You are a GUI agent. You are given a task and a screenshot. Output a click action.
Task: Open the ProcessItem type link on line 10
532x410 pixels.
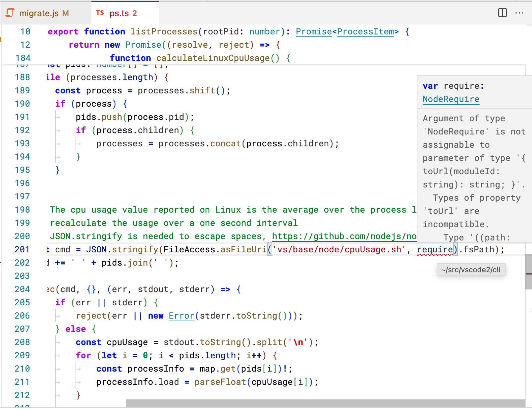coord(365,31)
